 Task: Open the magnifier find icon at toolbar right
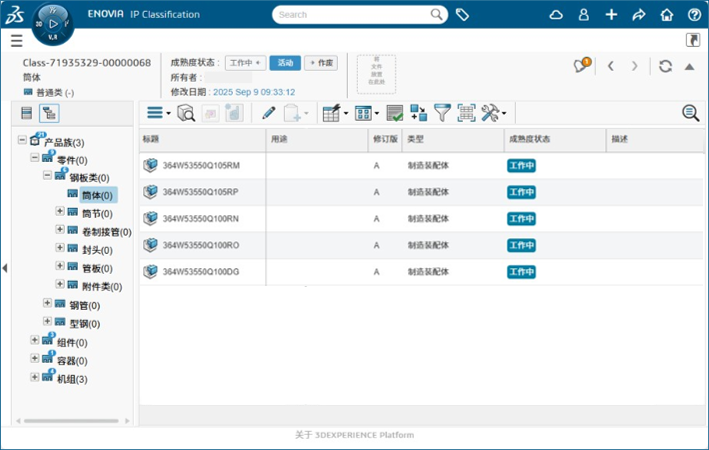[690, 113]
